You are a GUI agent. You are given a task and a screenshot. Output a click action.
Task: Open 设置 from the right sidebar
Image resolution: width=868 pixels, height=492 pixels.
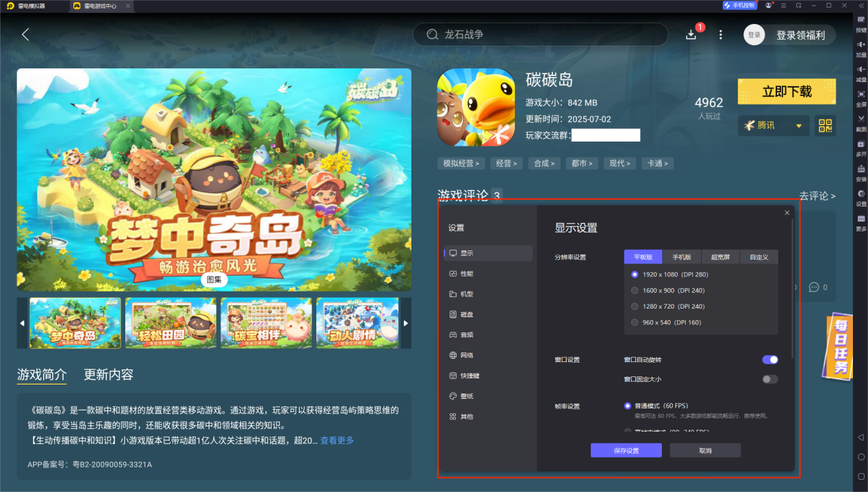[860, 198]
